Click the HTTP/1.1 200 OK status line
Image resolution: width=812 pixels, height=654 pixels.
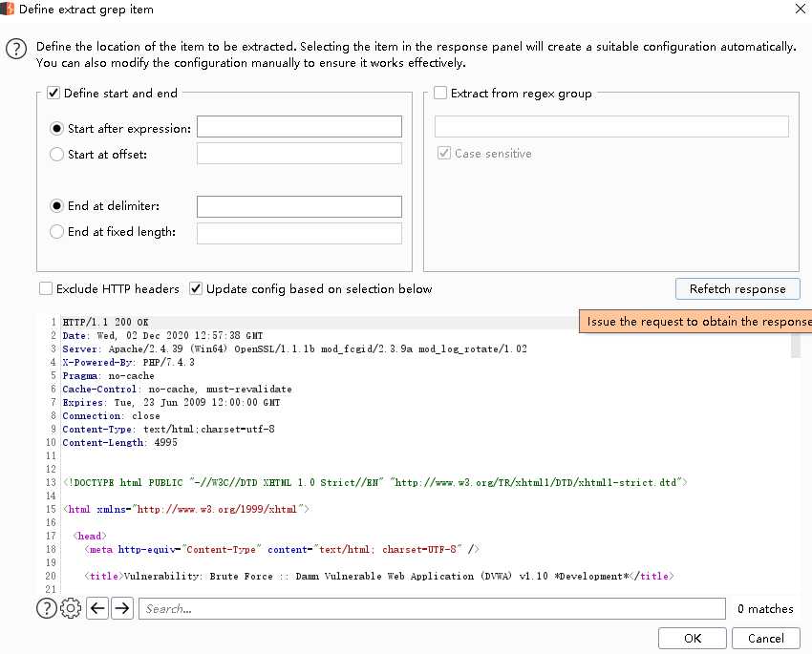pos(106,322)
